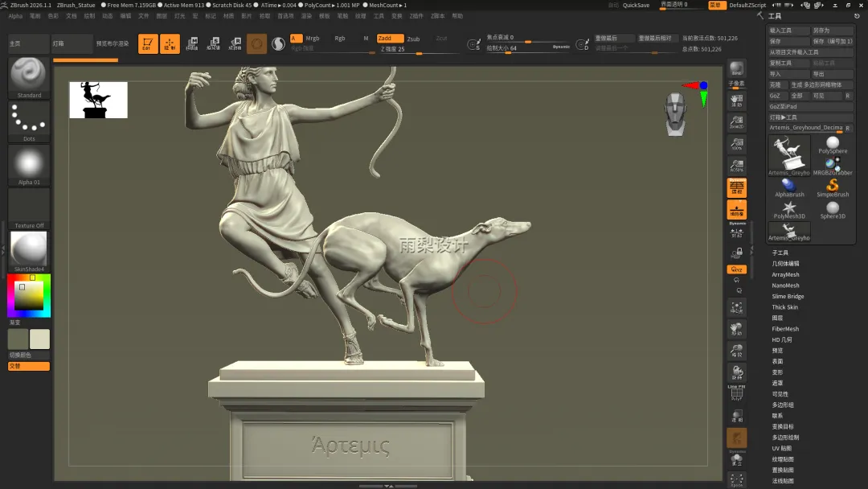The image size is (868, 489).
Task: Select the light cream secondary color swatch
Action: (39, 339)
